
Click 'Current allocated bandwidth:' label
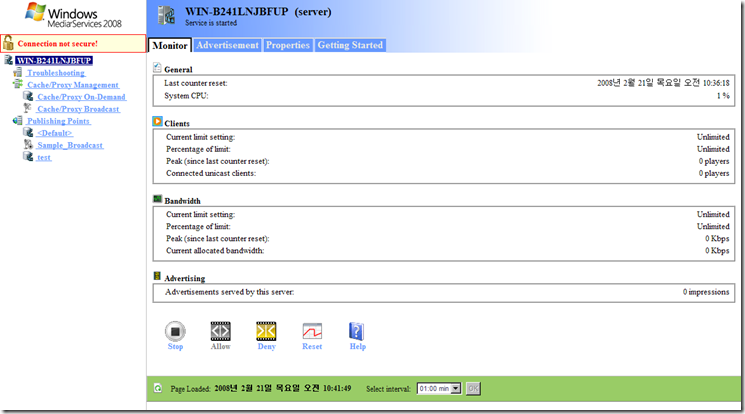tap(215, 250)
